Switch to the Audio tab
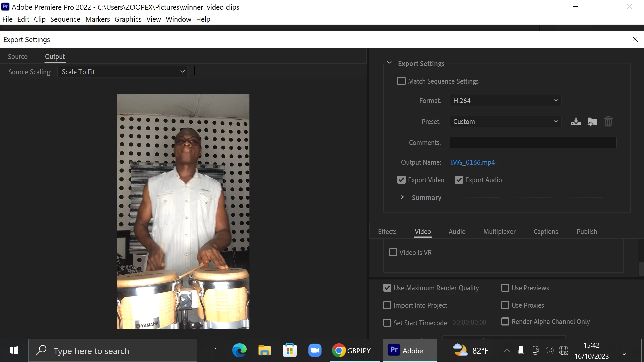This screenshot has height=362, width=644. (457, 232)
